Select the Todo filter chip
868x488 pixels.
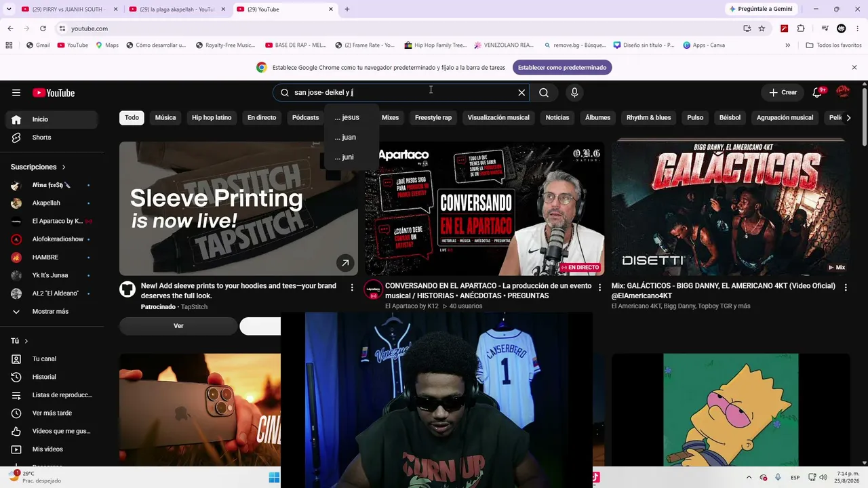tap(132, 118)
